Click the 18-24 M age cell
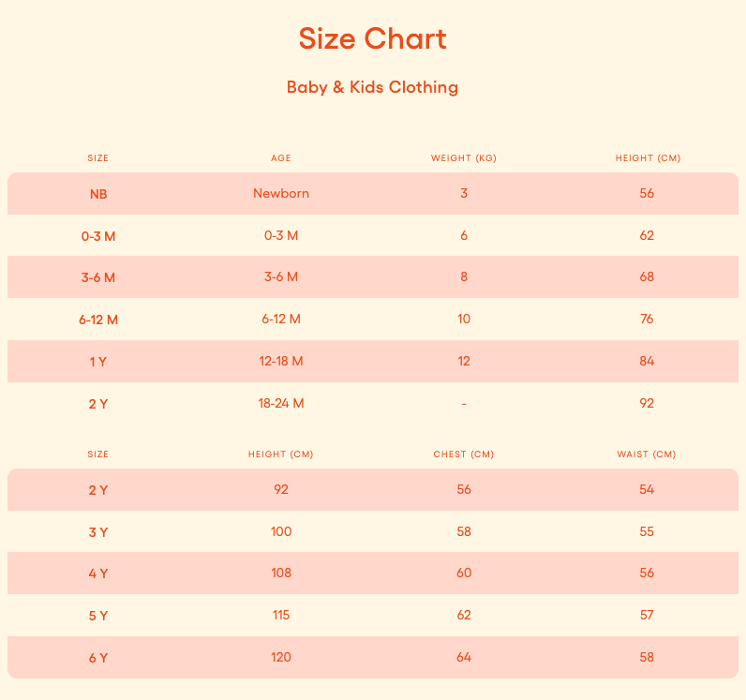 click(x=281, y=403)
